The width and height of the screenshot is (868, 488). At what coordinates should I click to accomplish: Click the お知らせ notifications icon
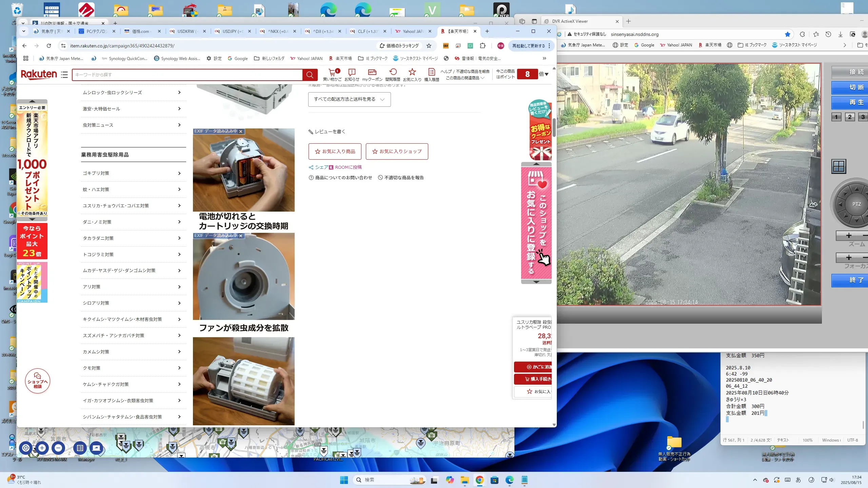(352, 73)
